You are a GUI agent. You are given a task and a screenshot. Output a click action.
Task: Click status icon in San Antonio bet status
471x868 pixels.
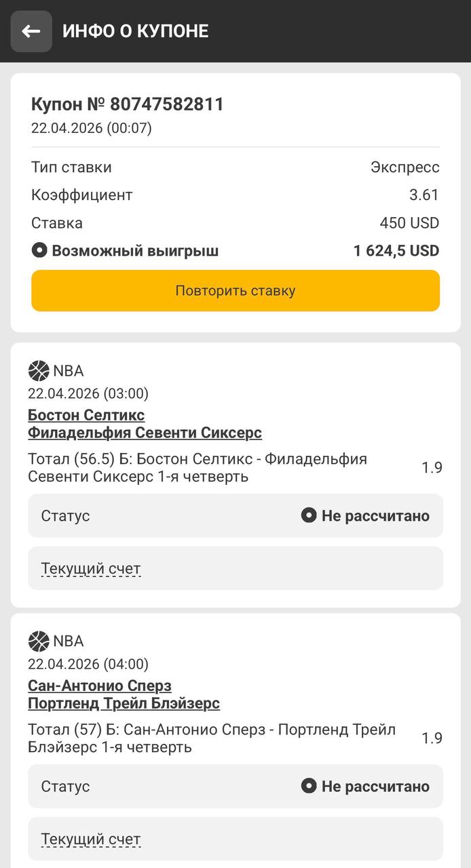click(309, 787)
